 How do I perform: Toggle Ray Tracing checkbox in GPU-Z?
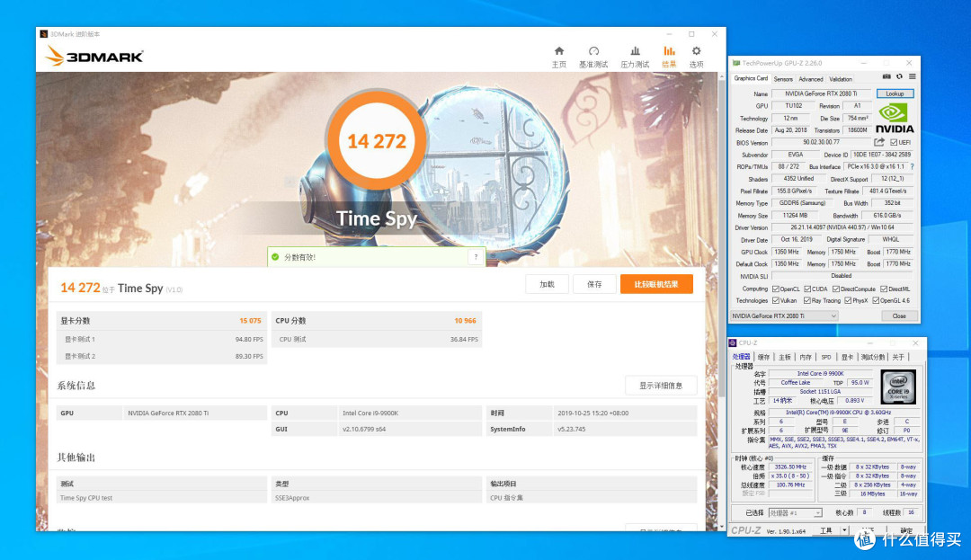pos(806,301)
